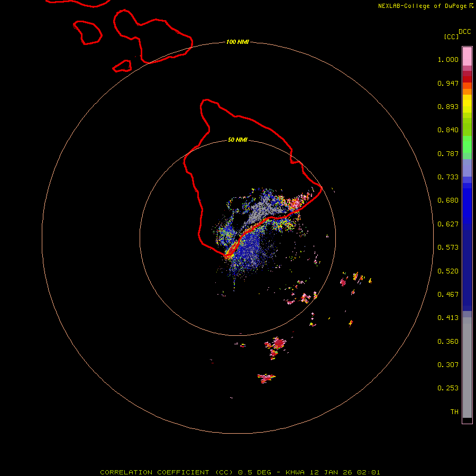The height and width of the screenshot is (476, 476).
Task: Click the 0.520 value label on color scale
Action: click(448, 271)
